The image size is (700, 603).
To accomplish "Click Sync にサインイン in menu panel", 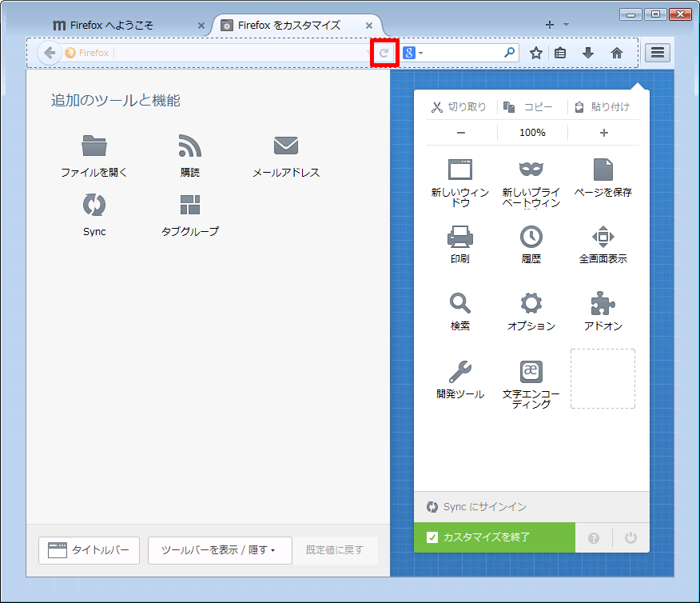I will pos(531,507).
